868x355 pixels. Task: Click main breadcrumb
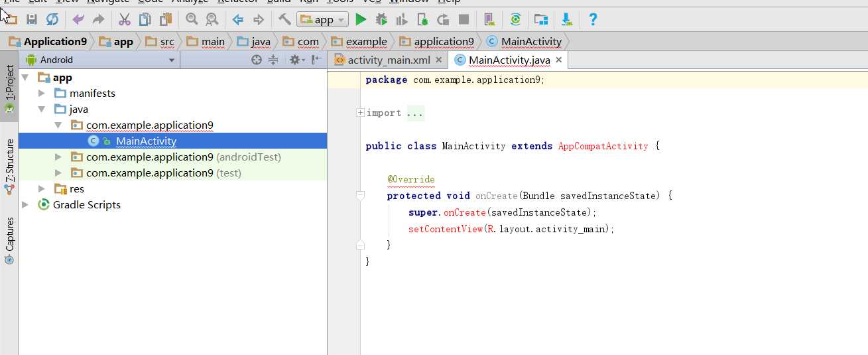pyautogui.click(x=206, y=41)
